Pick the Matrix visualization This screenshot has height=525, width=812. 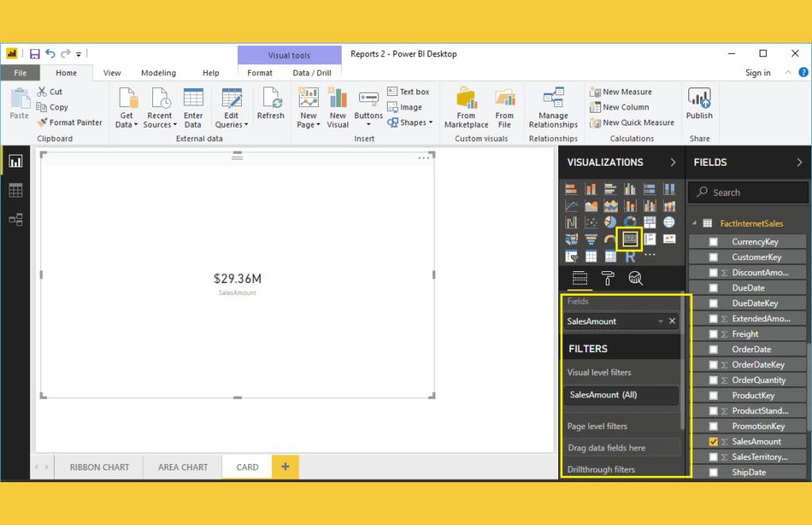coord(610,256)
